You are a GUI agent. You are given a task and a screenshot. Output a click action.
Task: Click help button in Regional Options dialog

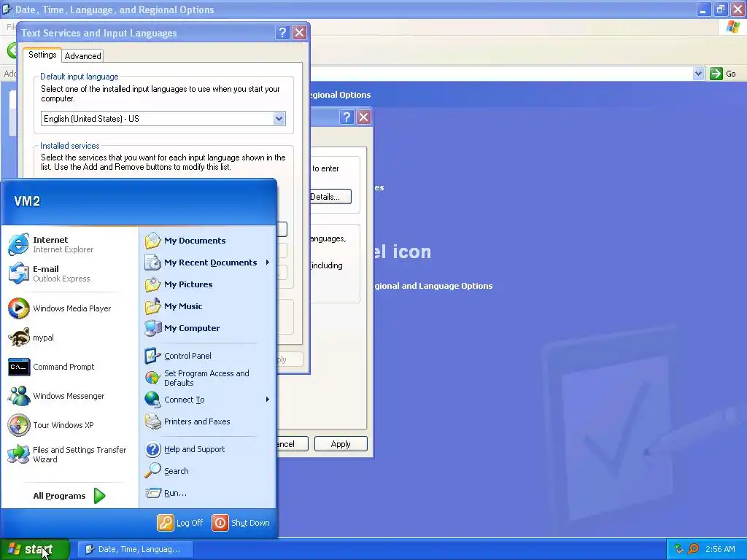coord(347,117)
